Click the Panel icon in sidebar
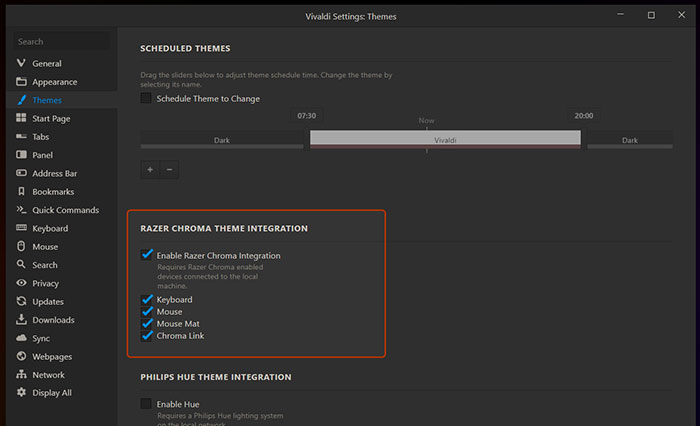 coord(21,155)
